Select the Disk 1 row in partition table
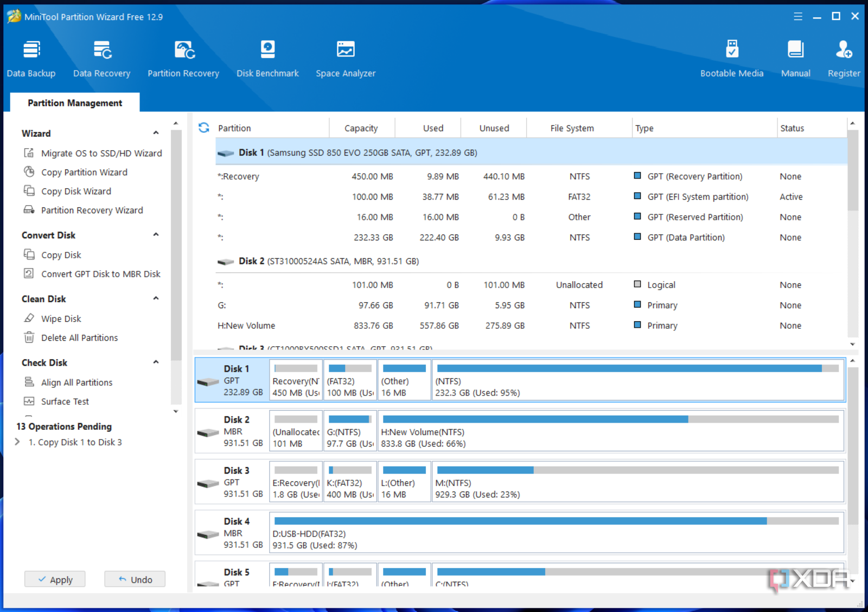 (x=358, y=152)
